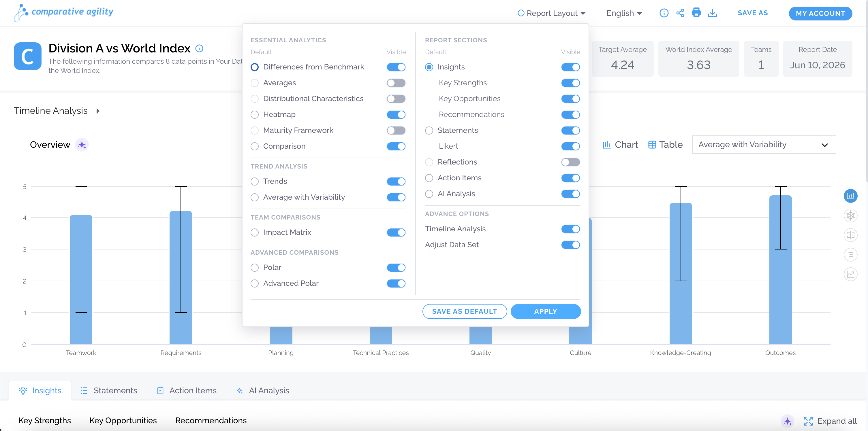Open MY ACCOUNT
The image size is (868, 431).
tap(820, 14)
